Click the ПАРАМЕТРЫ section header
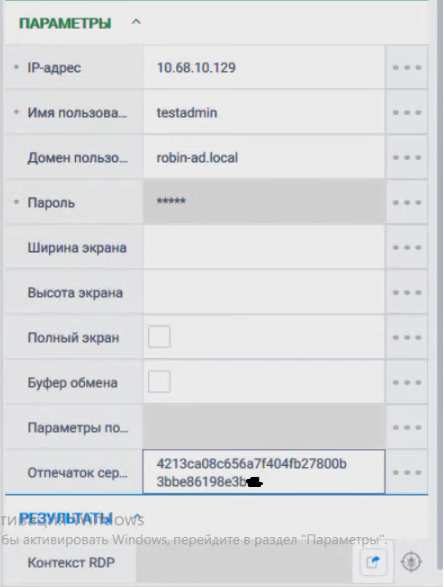 click(65, 23)
